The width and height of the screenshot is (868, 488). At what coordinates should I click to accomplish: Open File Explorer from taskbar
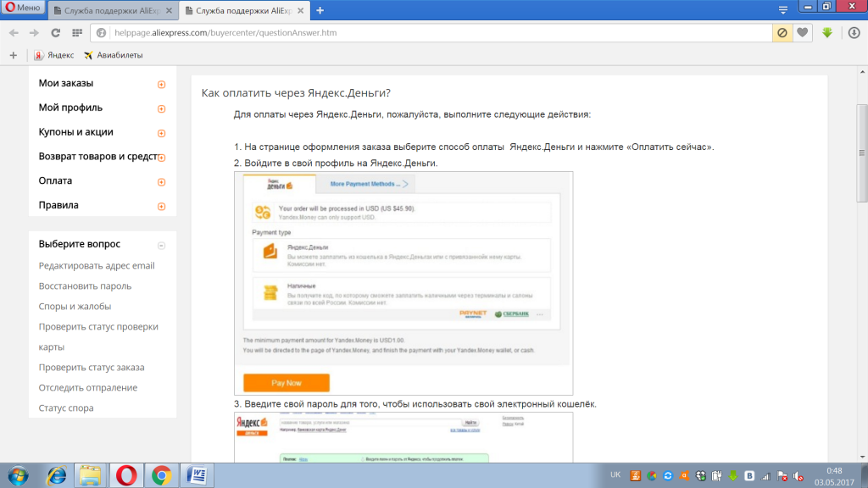[90, 476]
